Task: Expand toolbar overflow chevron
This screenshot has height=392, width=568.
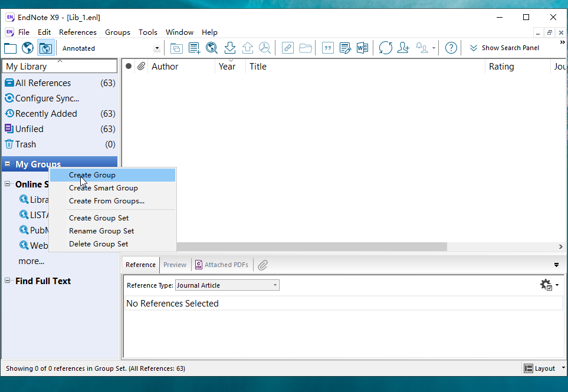Action: (x=563, y=42)
